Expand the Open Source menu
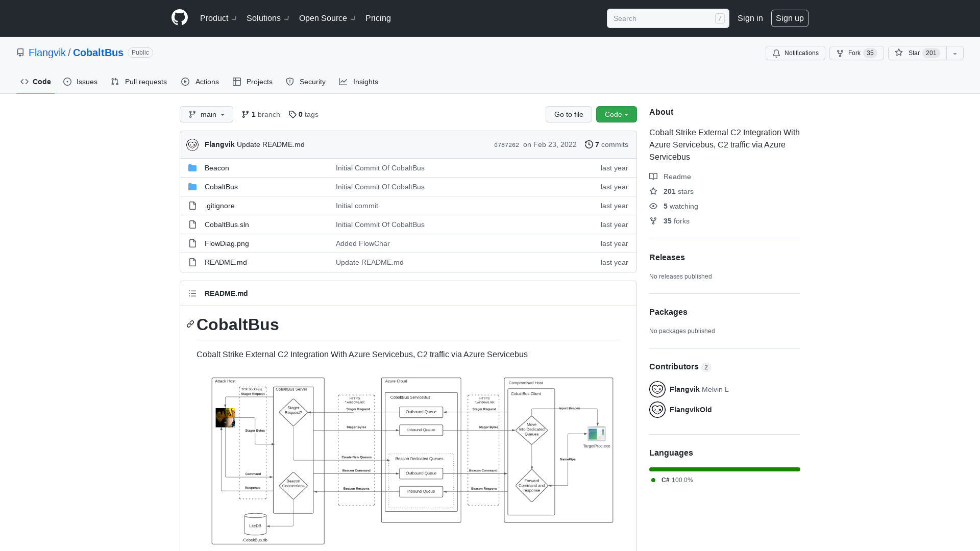 tap(327, 18)
